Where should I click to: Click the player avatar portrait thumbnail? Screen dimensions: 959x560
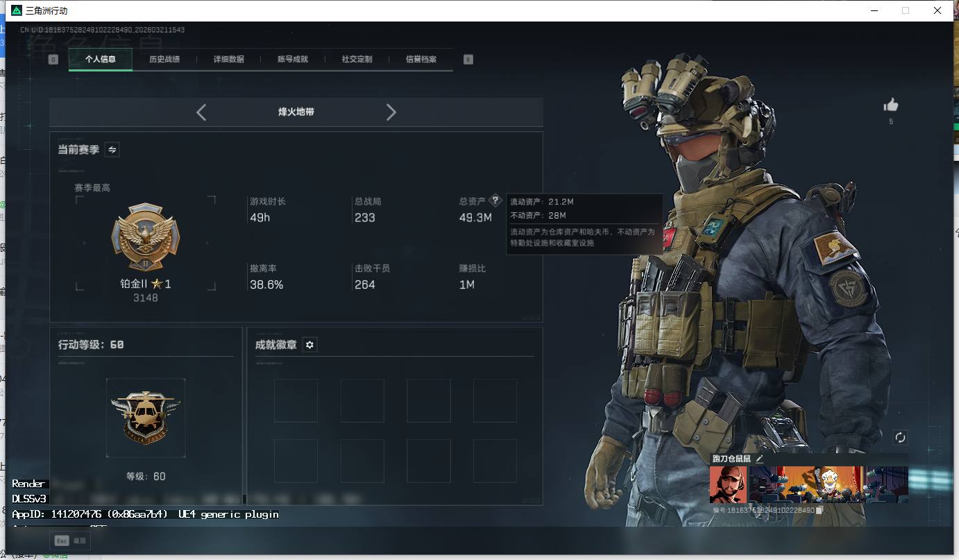pos(728,484)
